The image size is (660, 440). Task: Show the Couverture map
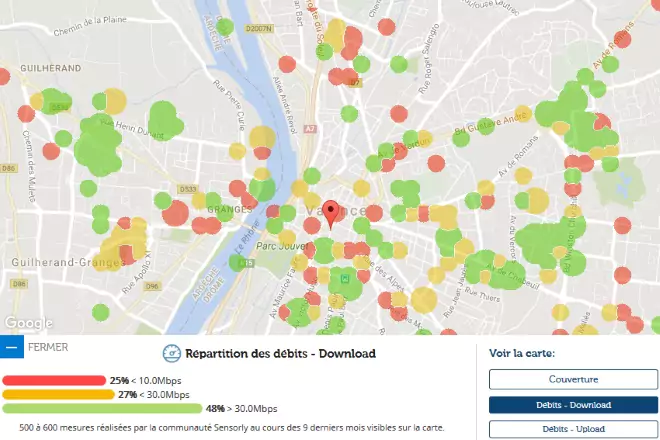click(x=573, y=379)
